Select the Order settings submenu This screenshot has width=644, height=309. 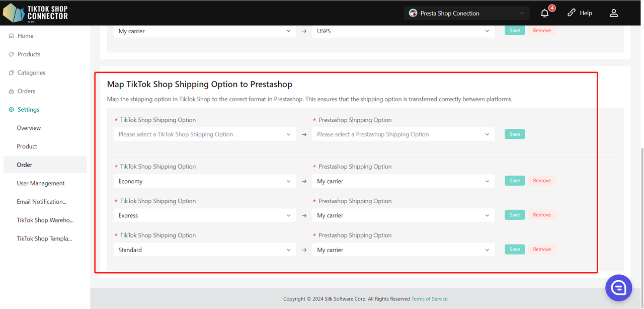[45, 165]
